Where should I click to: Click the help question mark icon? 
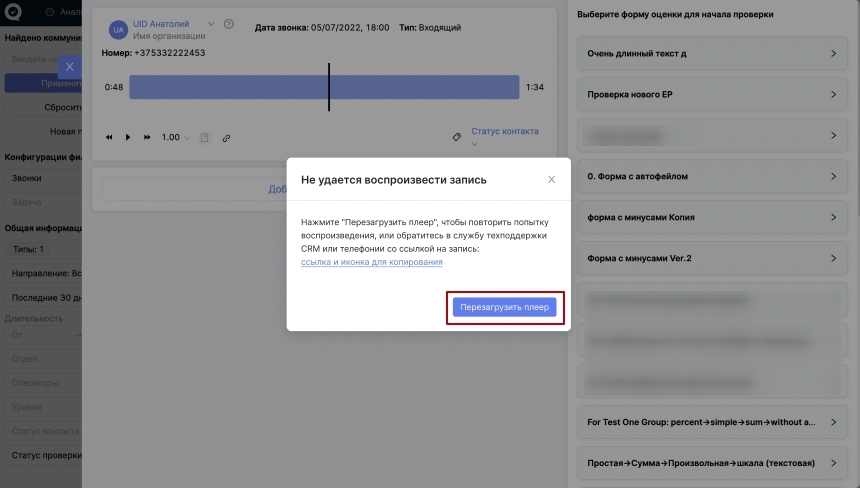coord(229,24)
